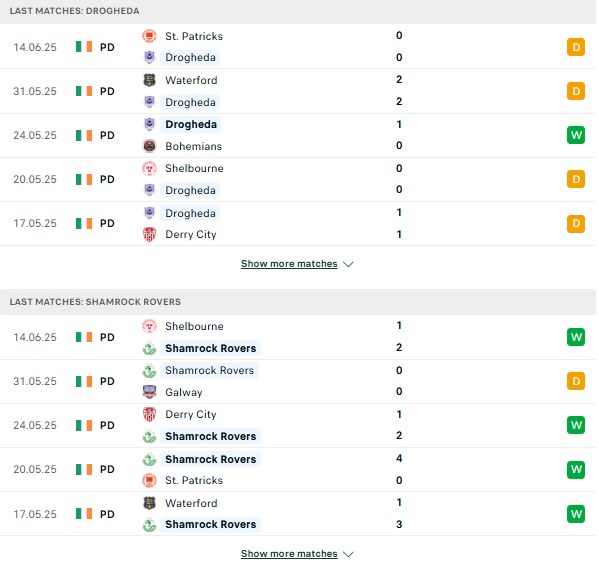Click the Irish flag in the 24.05.25 Drogheda row
599x573 pixels.
pos(84,135)
